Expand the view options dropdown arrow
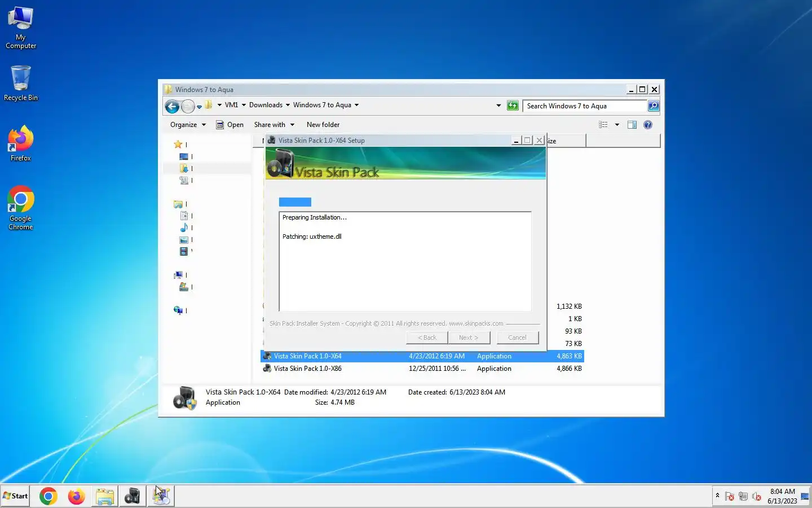The height and width of the screenshot is (508, 812). coord(617,125)
